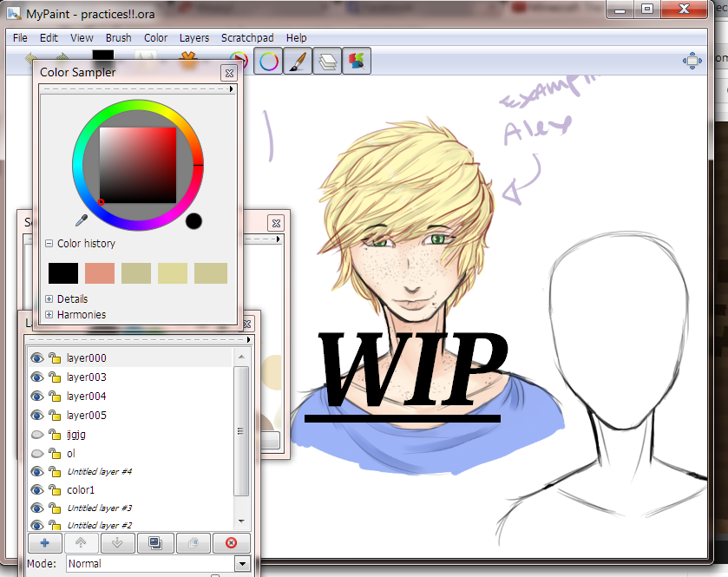Expand the Harmonies section

tap(49, 314)
